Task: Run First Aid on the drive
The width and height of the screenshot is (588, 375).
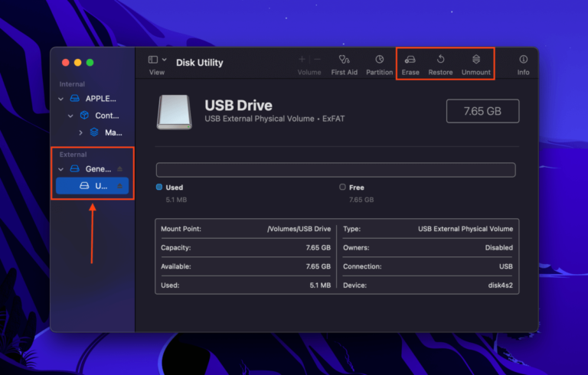Action: (344, 60)
